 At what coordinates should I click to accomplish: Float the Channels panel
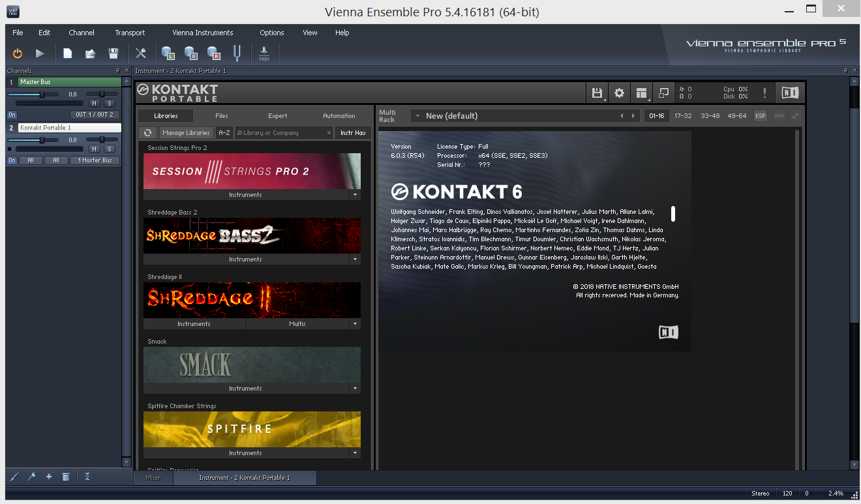[x=117, y=70]
